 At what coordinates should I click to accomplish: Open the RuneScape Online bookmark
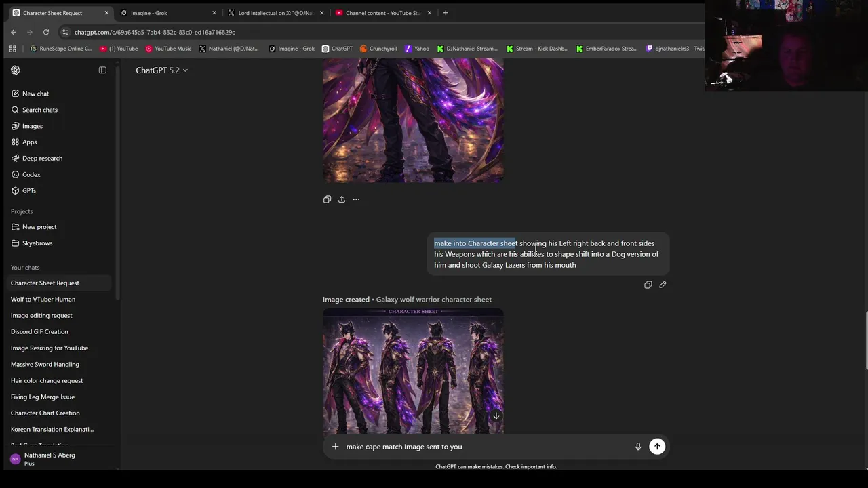coord(61,49)
